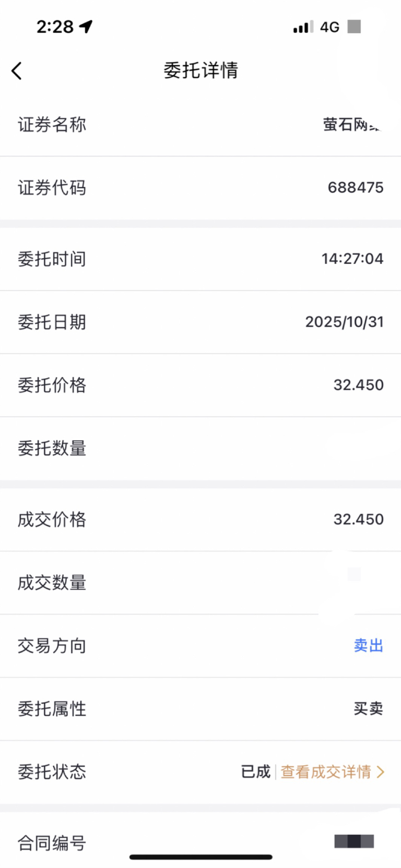Tap the back arrow icon
The height and width of the screenshot is (868, 401).
(17, 71)
